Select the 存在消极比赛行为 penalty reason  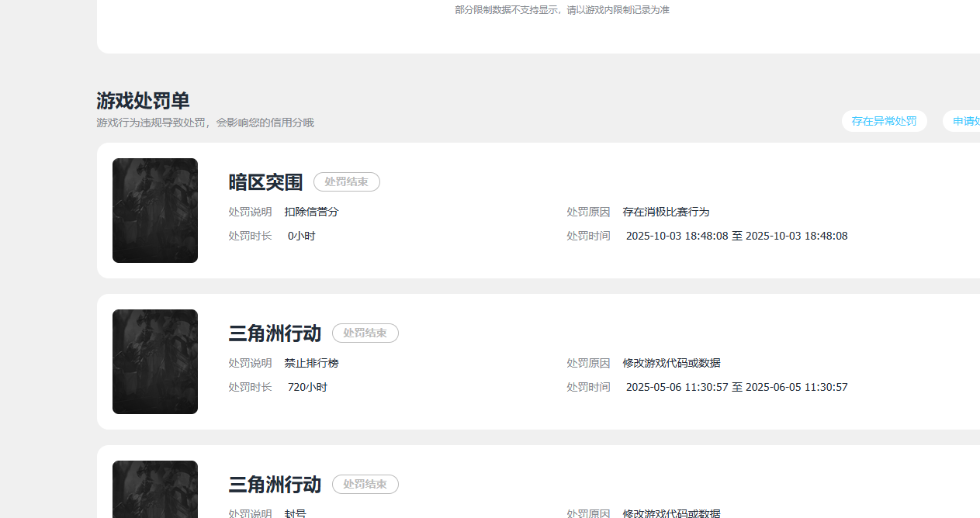pyautogui.click(x=666, y=212)
